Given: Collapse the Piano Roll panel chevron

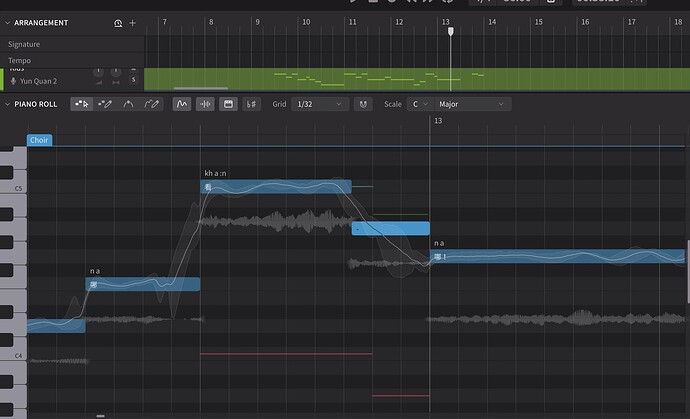Looking at the screenshot, I should click(7, 104).
